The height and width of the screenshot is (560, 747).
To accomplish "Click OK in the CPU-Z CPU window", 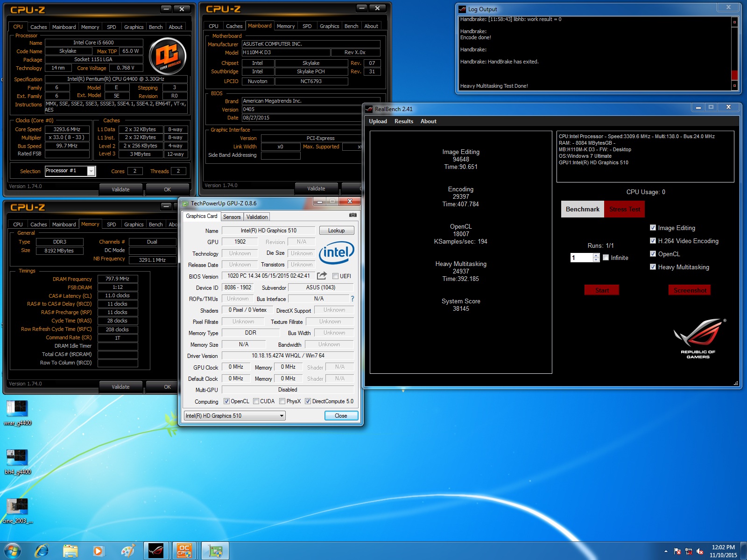I will coord(168,189).
